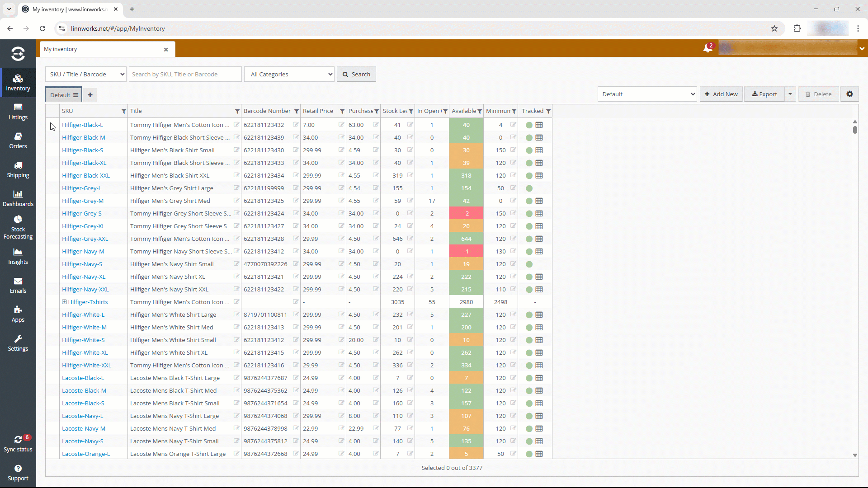Image resolution: width=868 pixels, height=488 pixels.
Task: Select the Default view tab
Action: tap(60, 95)
